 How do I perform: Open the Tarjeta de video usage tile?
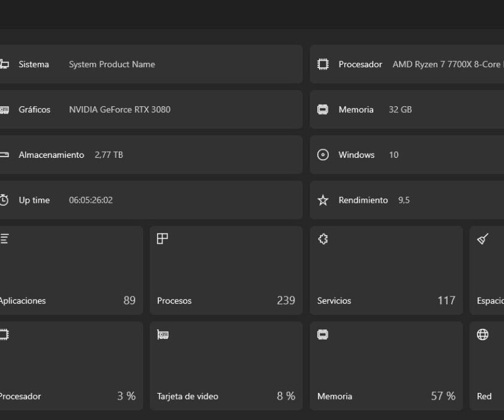point(226,365)
